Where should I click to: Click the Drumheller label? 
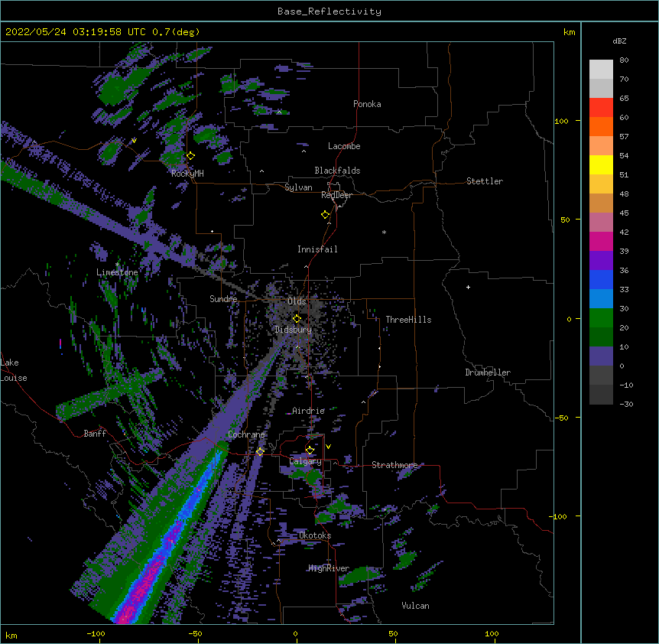[x=488, y=372]
